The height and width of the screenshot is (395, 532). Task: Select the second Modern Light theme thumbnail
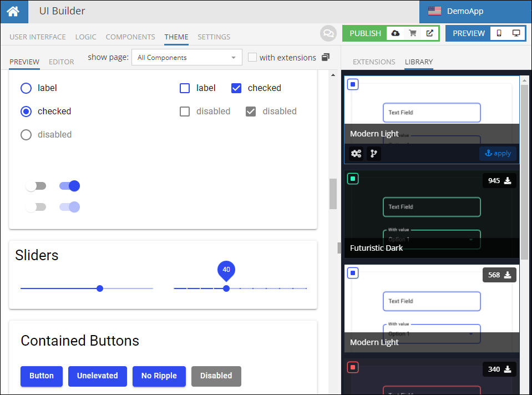432,308
